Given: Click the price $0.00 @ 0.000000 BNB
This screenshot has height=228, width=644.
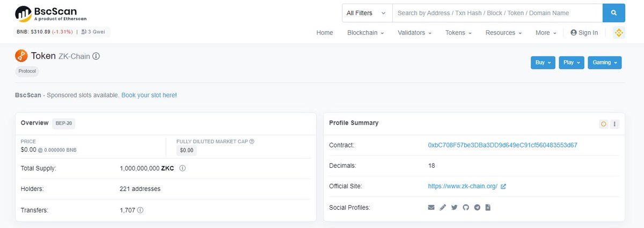Looking at the screenshot, I should pos(48,150).
